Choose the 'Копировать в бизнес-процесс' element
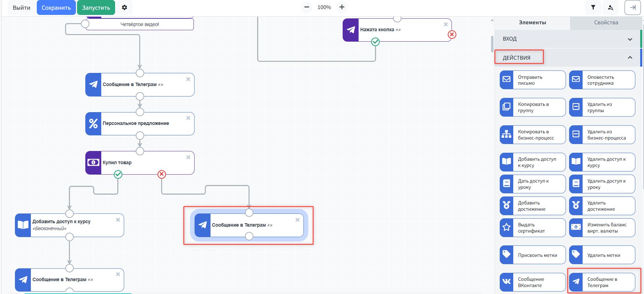The width and height of the screenshot is (644, 294). [x=532, y=135]
